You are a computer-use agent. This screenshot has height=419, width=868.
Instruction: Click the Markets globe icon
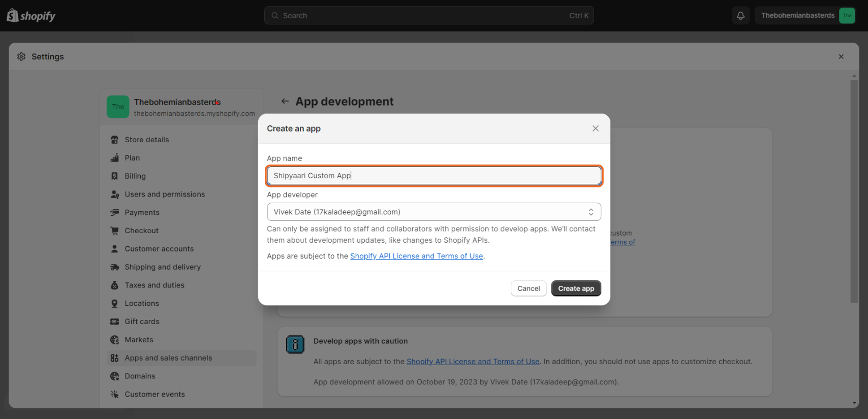[115, 340]
